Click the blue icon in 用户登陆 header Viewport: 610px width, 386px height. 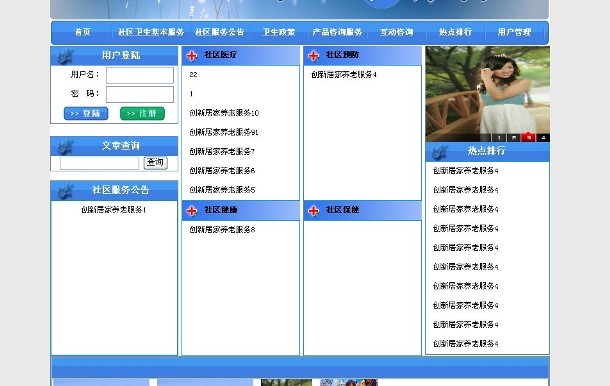click(x=65, y=57)
